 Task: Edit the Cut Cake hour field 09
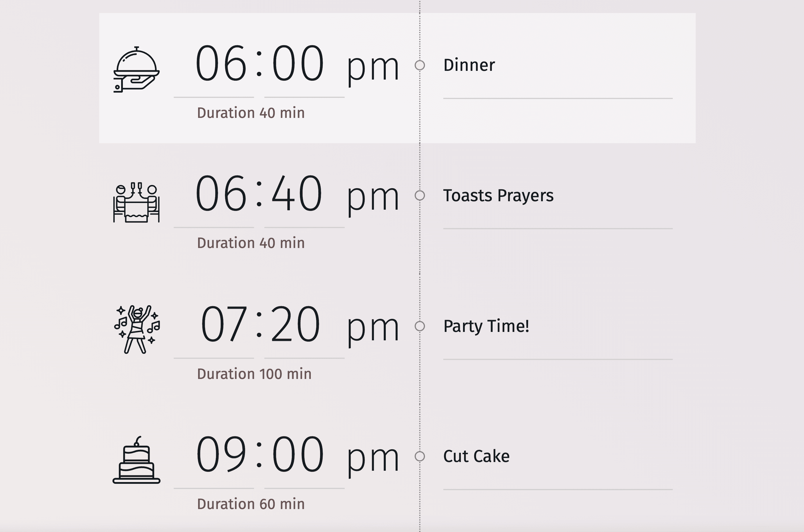tap(220, 454)
